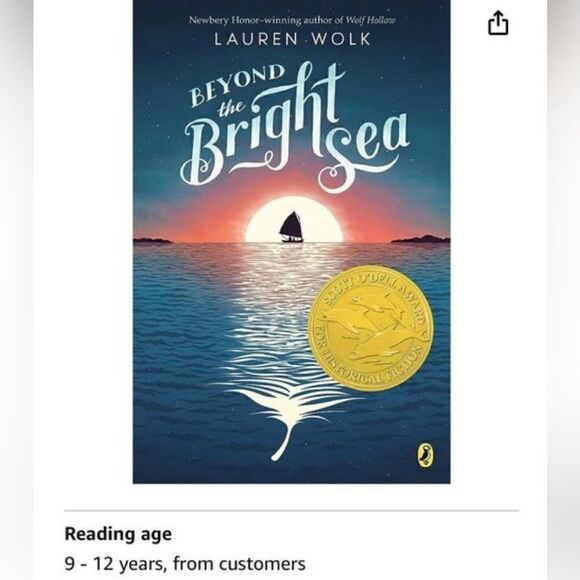
Task: Click the divider line above Reading age
Action: (x=291, y=511)
